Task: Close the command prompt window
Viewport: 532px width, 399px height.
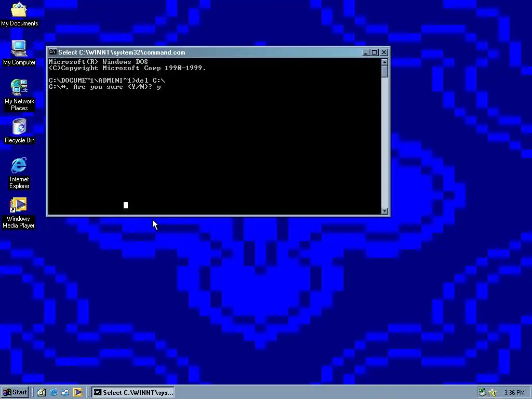Action: point(384,52)
